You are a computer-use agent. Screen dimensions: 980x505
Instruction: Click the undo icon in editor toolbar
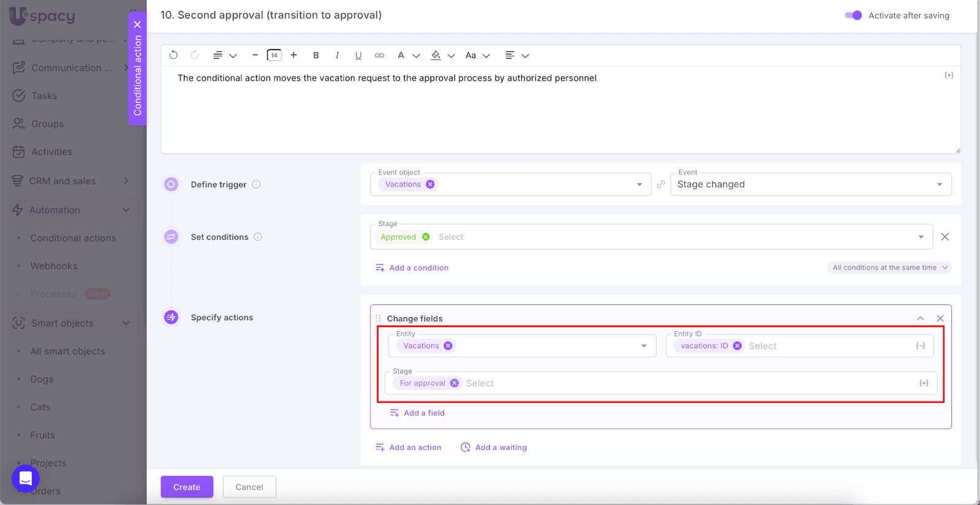point(173,55)
